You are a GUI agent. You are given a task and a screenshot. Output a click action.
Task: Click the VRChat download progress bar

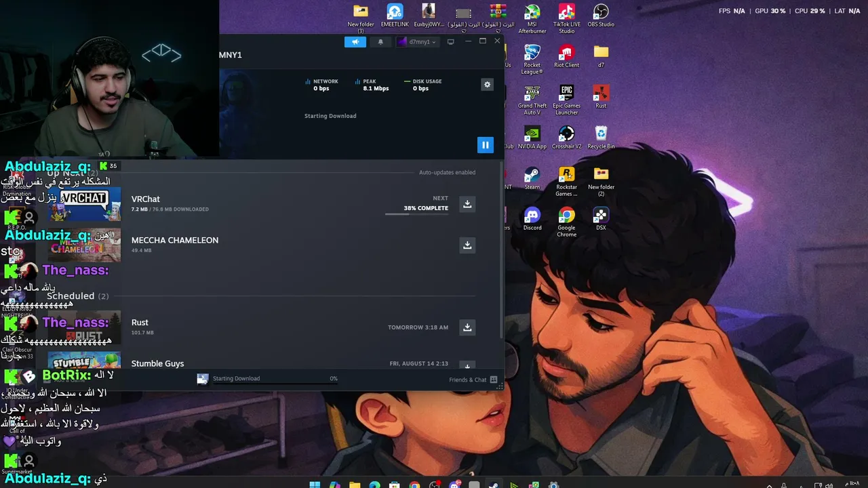tap(416, 213)
